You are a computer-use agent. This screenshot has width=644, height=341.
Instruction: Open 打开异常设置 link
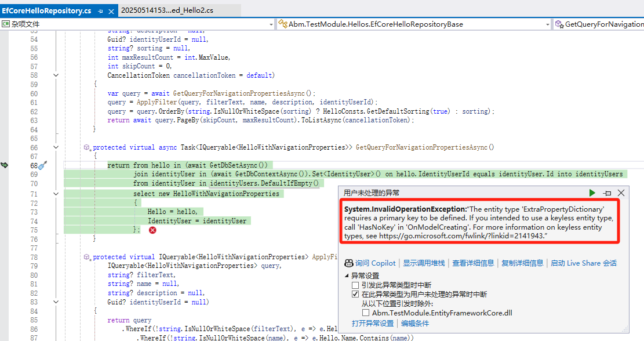372,323
